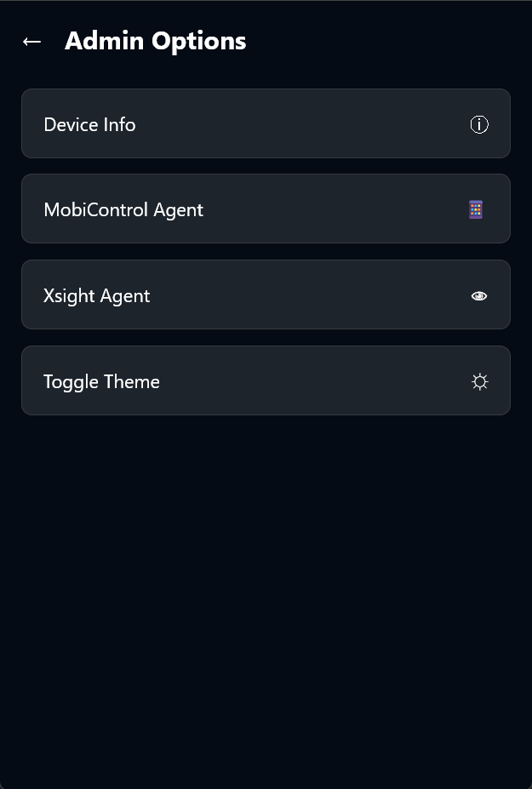Click the Admin Options title
This screenshot has width=532, height=789.
pos(155,41)
